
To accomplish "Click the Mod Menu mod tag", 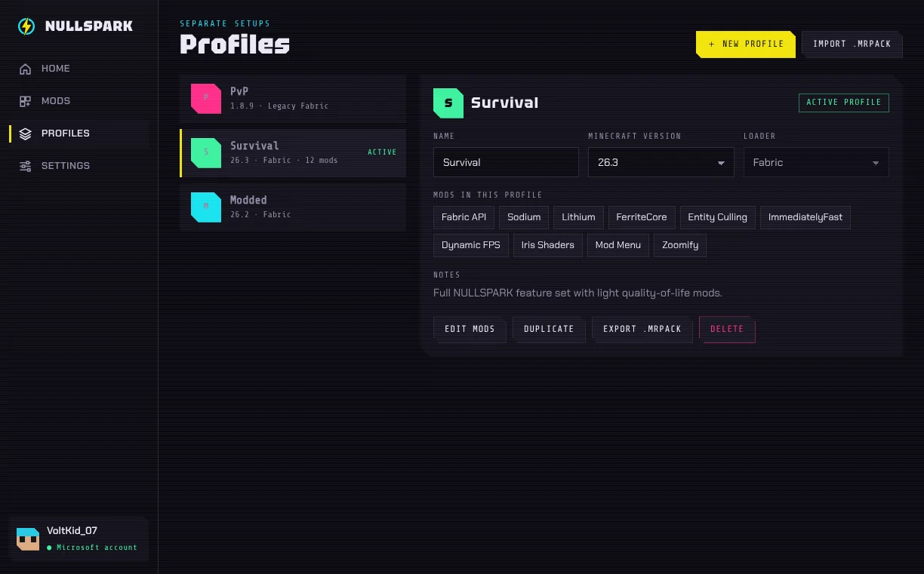I will [618, 245].
